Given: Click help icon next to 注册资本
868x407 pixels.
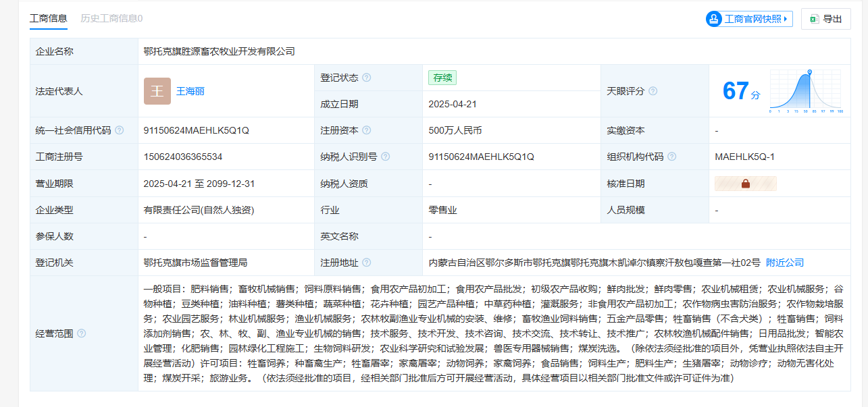Looking at the screenshot, I should coord(367,130).
